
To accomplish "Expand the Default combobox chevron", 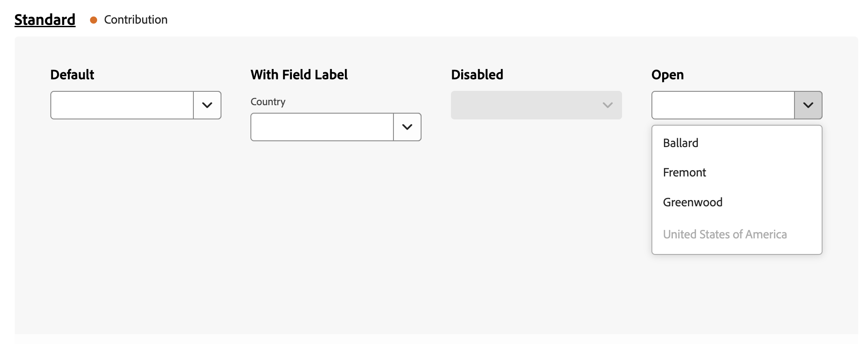I will click(207, 105).
